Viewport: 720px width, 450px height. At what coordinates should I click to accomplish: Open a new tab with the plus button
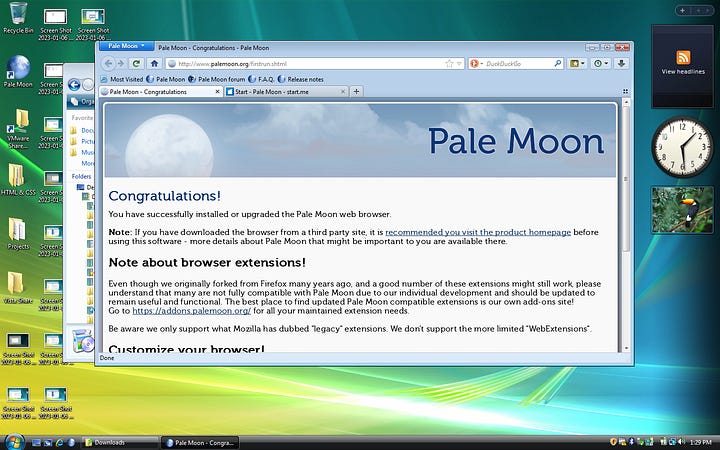point(356,92)
